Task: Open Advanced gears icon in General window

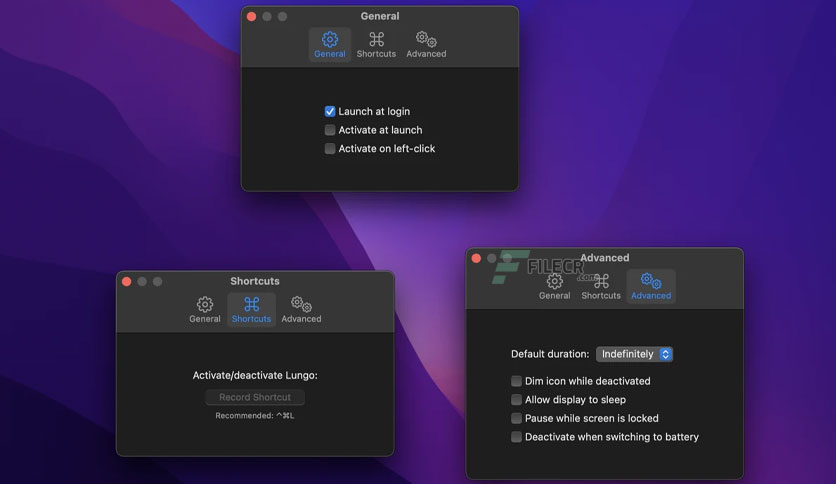Action: (426, 39)
